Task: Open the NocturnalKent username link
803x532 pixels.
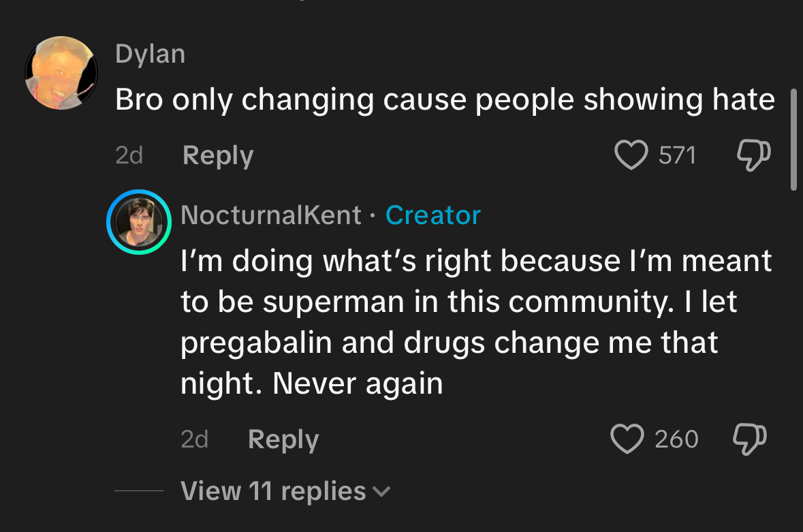Action: (270, 215)
